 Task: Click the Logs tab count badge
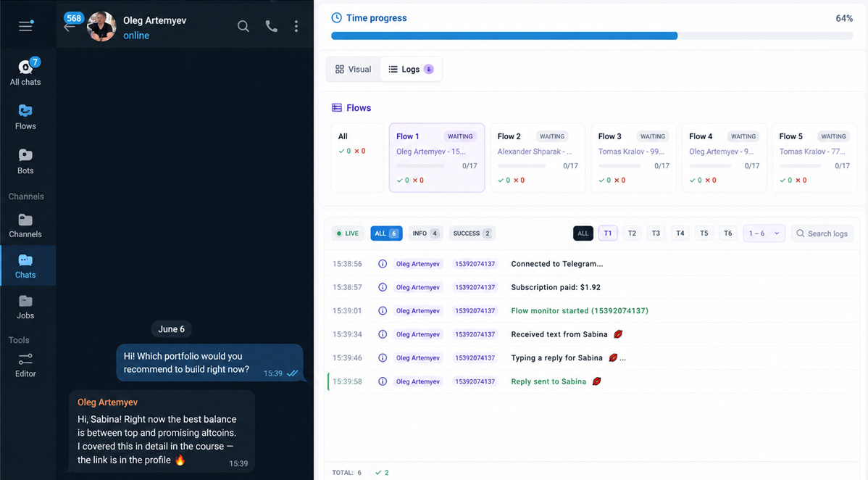428,70
